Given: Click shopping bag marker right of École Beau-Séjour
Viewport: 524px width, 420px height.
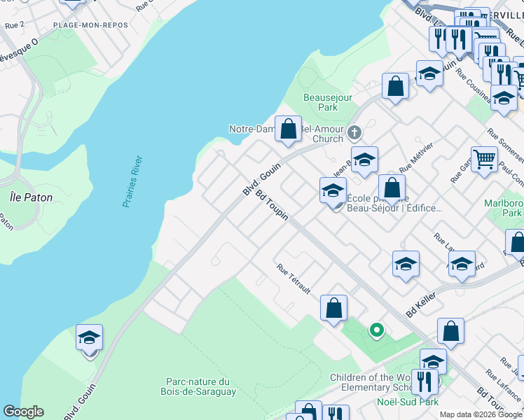Looking at the screenshot, I should (392, 190).
